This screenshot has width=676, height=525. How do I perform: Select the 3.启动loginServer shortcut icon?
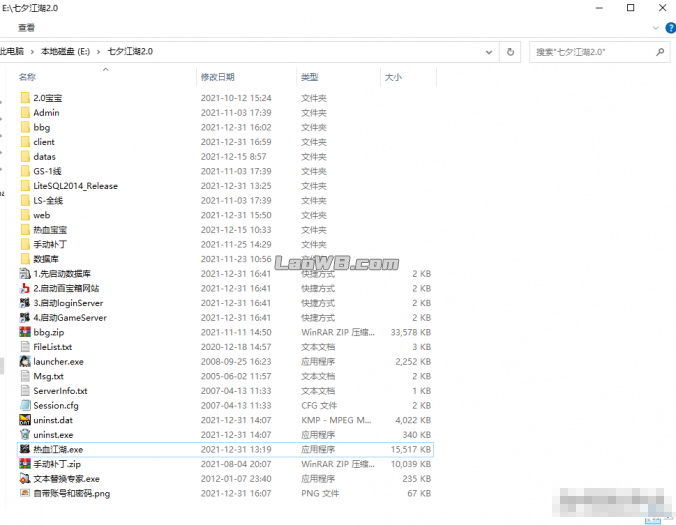25,303
